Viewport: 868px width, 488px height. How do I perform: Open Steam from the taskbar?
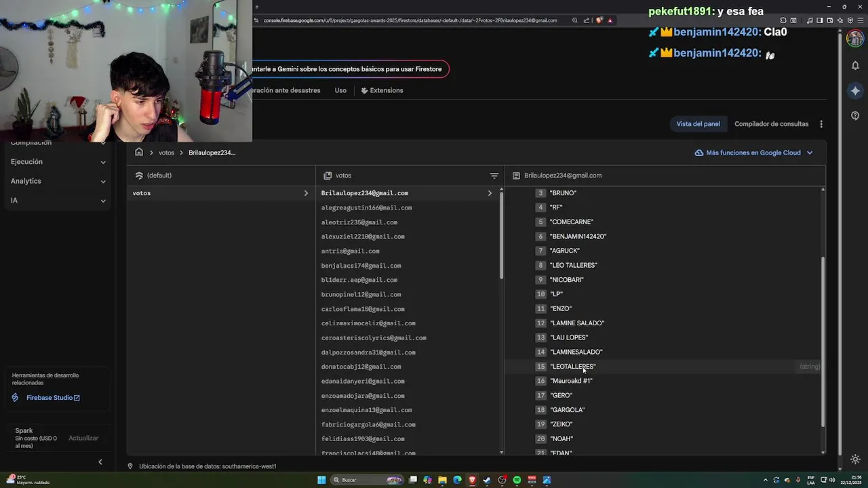coord(487,480)
